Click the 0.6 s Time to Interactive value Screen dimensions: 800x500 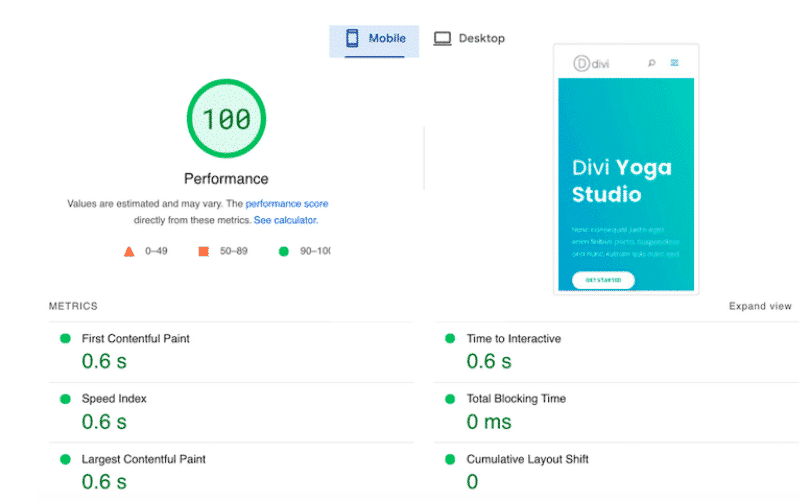[x=488, y=361]
